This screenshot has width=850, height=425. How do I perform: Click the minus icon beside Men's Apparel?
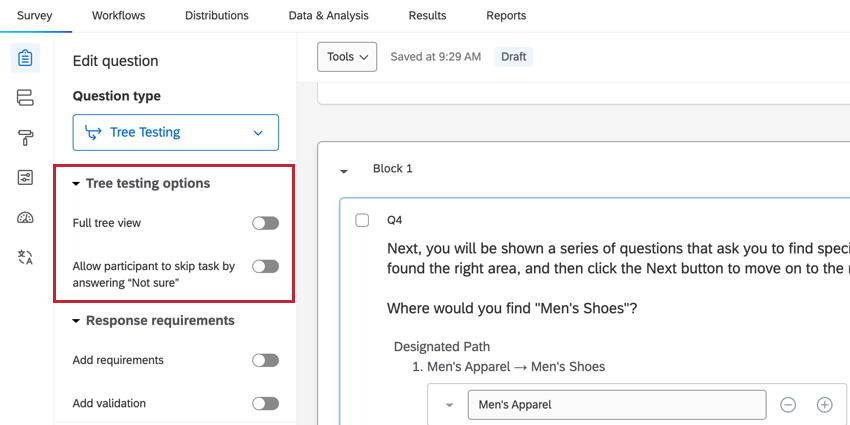(x=788, y=405)
